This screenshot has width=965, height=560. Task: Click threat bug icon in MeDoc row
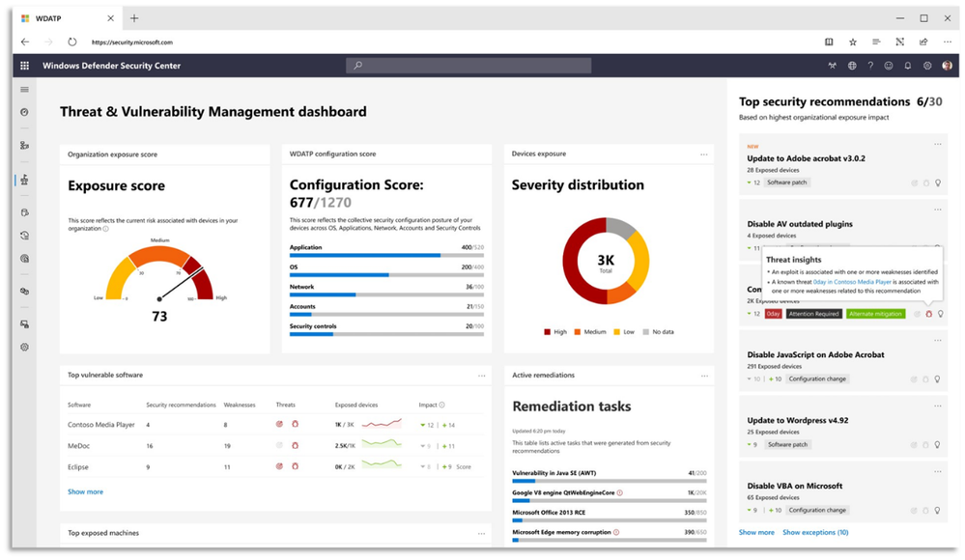[295, 445]
